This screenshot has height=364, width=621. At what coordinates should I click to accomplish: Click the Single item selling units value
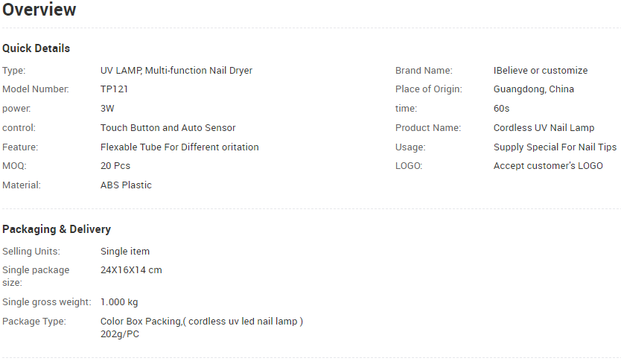[125, 252]
